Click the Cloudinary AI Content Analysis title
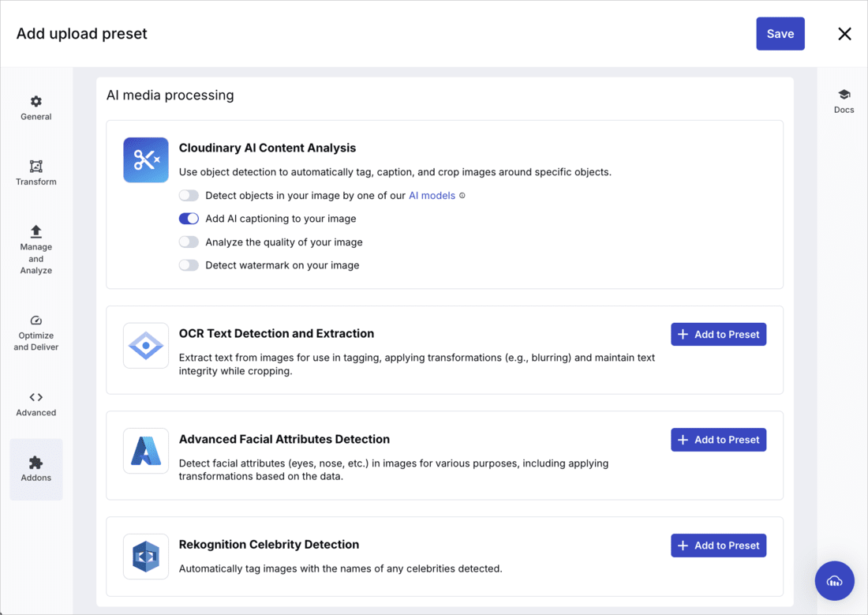Image resolution: width=868 pixels, height=615 pixels. coord(268,148)
